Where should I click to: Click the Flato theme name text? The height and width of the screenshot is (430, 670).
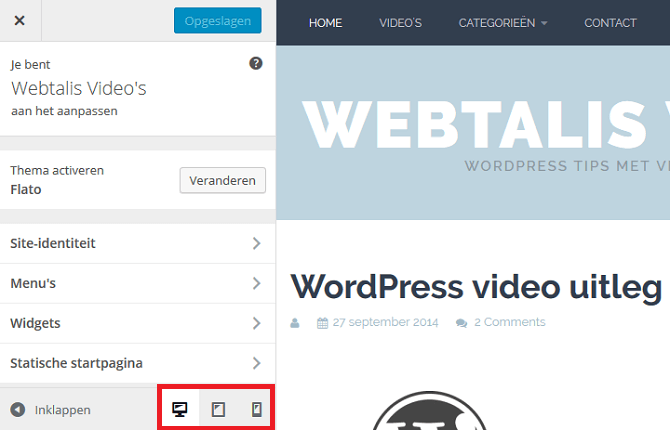[26, 189]
